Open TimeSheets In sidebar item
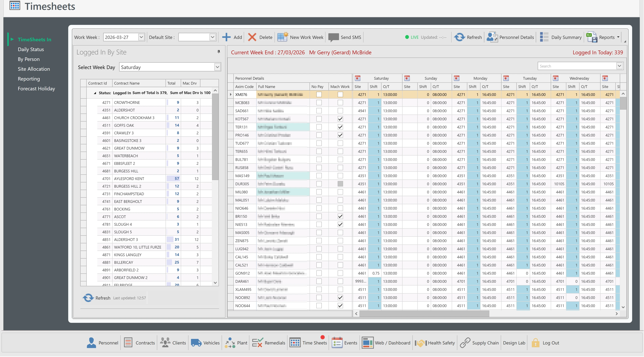This screenshot has width=644, height=357. tap(35, 39)
